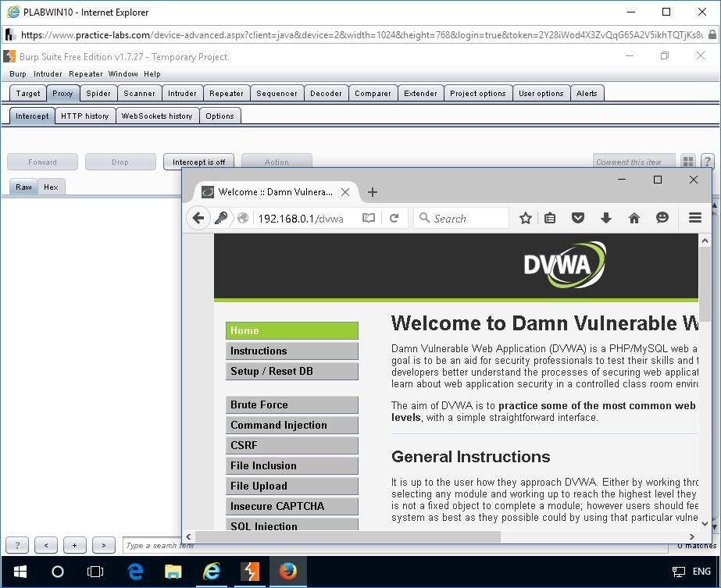Viewport: 721px width, 588px height.
Task: Go to Firefox home page icon
Action: click(634, 219)
